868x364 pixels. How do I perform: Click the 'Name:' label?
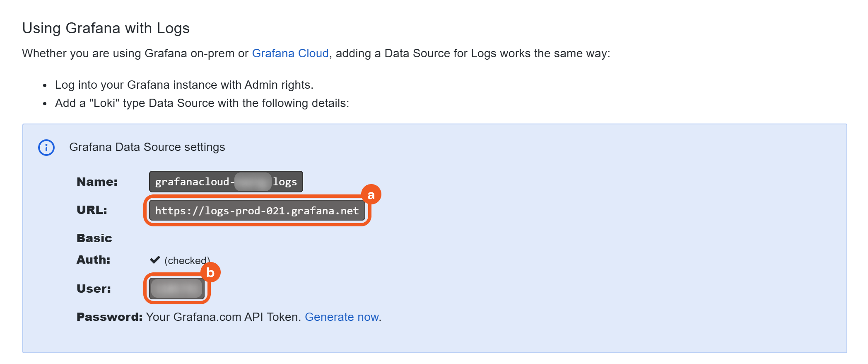click(x=97, y=182)
